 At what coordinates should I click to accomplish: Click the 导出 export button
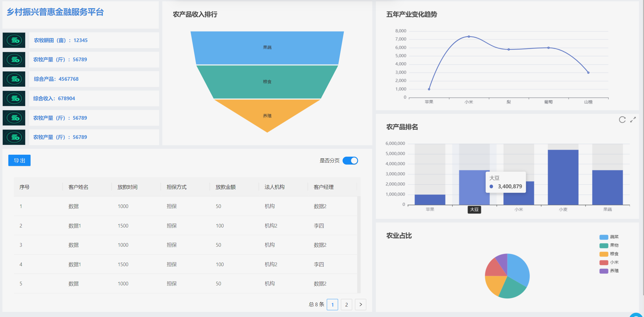coord(19,160)
